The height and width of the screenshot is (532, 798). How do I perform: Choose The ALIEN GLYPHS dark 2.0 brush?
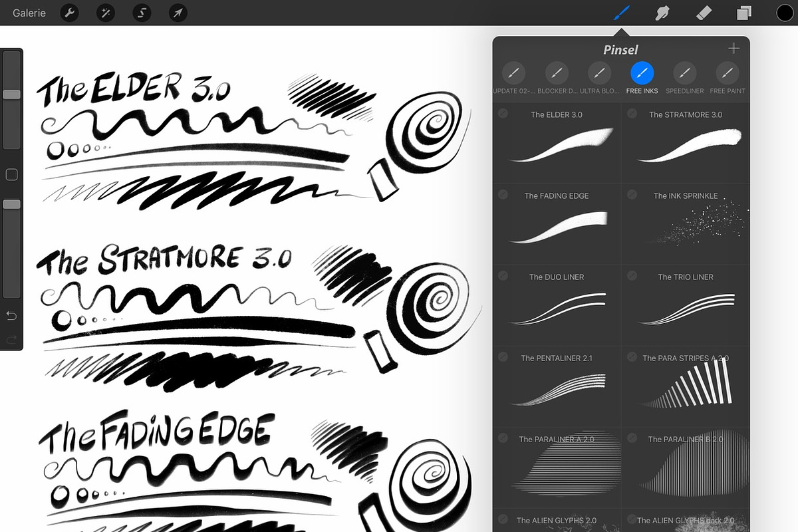[x=686, y=521]
